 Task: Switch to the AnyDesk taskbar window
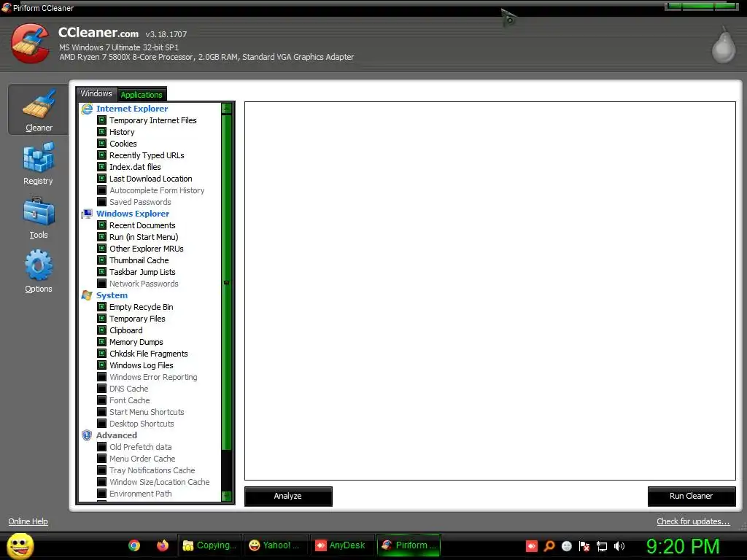pyautogui.click(x=341, y=545)
